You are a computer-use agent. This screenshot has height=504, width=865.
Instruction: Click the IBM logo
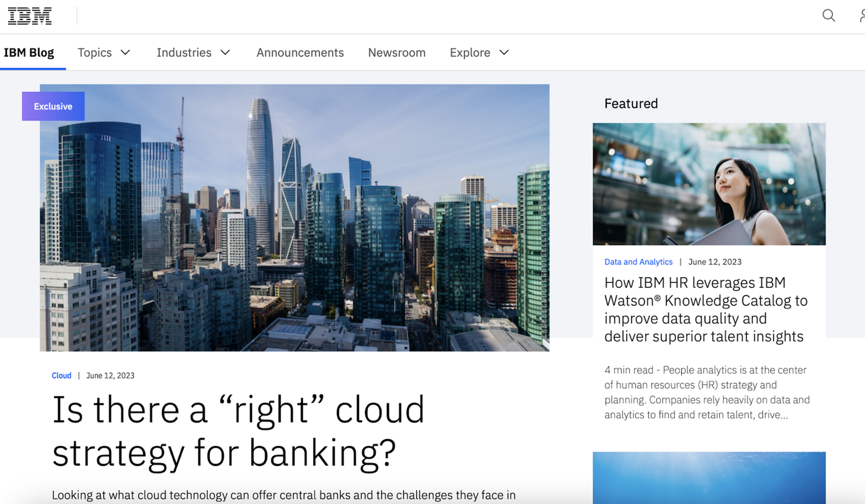tap(29, 16)
